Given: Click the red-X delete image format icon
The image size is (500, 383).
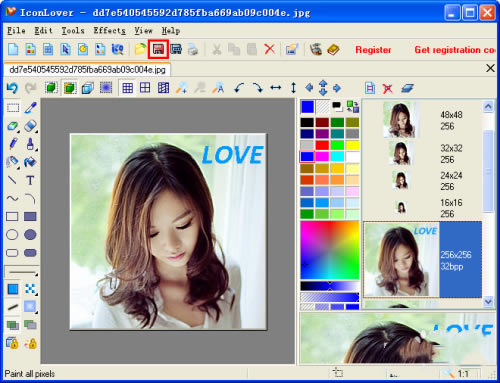Looking at the screenshot, I should [x=387, y=88].
